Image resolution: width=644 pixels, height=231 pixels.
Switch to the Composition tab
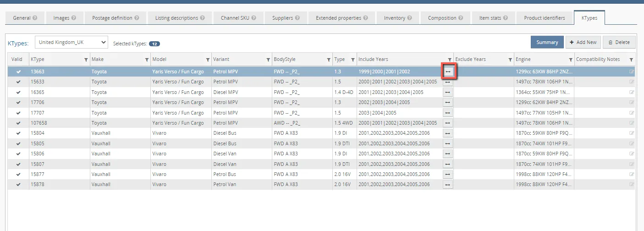446,18
